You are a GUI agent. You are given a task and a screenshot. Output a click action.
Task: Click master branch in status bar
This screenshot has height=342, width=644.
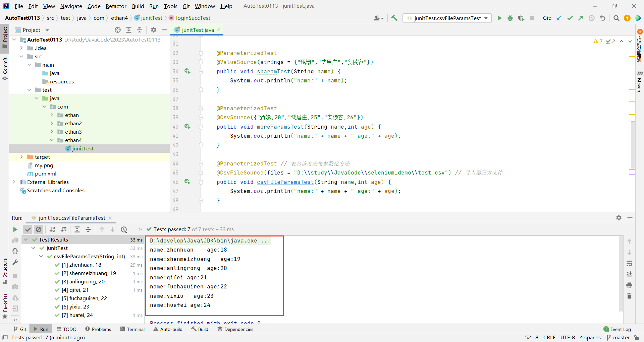tap(619, 337)
